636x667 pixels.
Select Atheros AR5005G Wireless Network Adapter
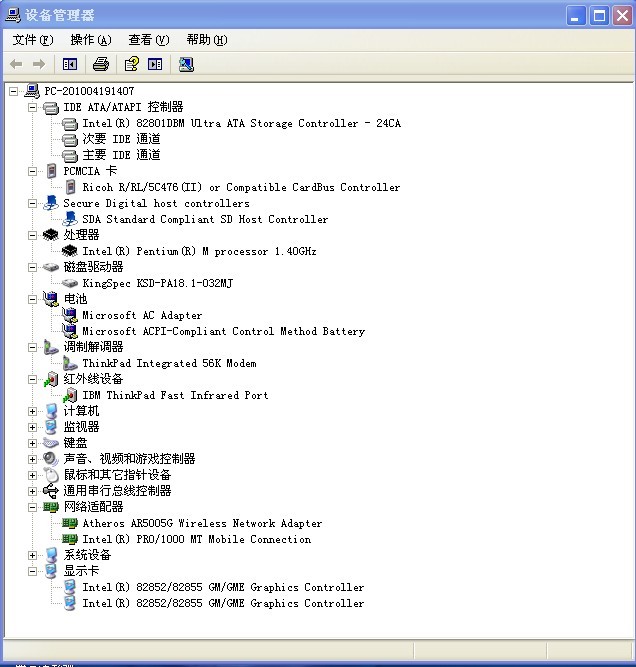202,524
